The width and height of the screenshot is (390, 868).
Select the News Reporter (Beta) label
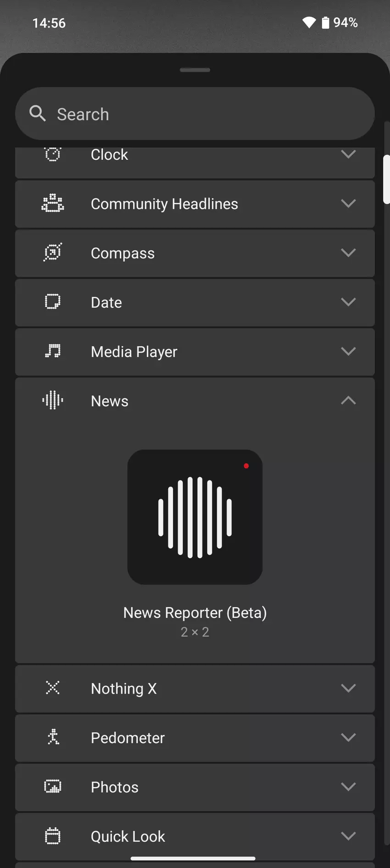point(195,613)
